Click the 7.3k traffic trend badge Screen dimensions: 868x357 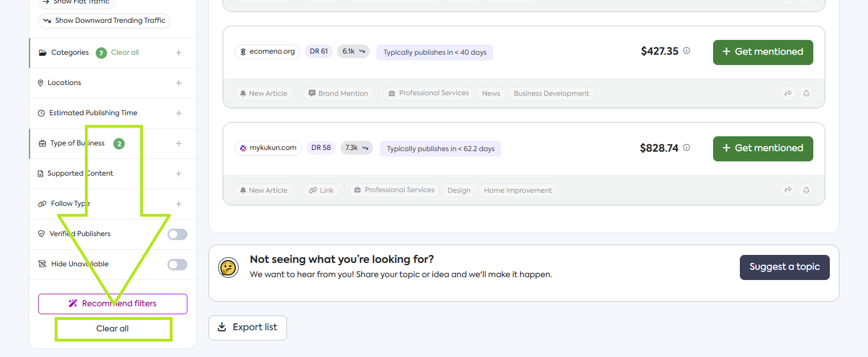click(357, 148)
